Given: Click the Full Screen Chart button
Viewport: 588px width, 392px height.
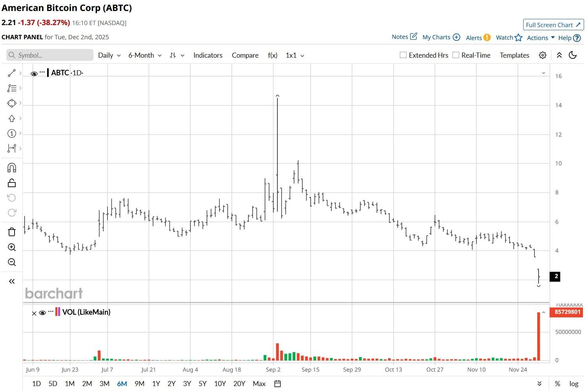Looking at the screenshot, I should [553, 25].
